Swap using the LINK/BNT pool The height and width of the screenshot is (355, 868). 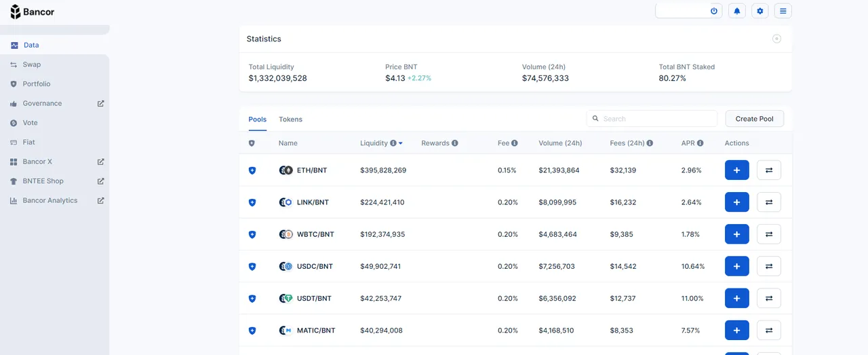click(x=769, y=202)
